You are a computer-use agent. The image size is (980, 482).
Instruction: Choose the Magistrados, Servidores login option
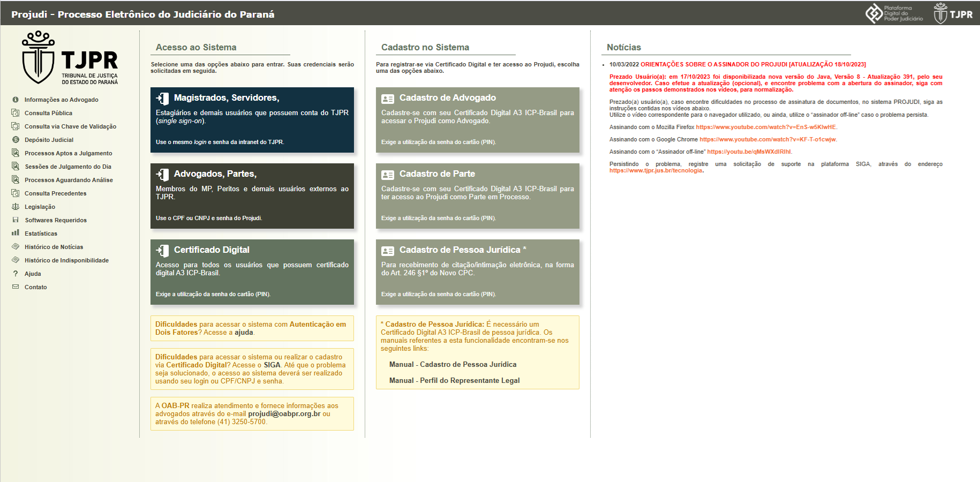point(252,120)
